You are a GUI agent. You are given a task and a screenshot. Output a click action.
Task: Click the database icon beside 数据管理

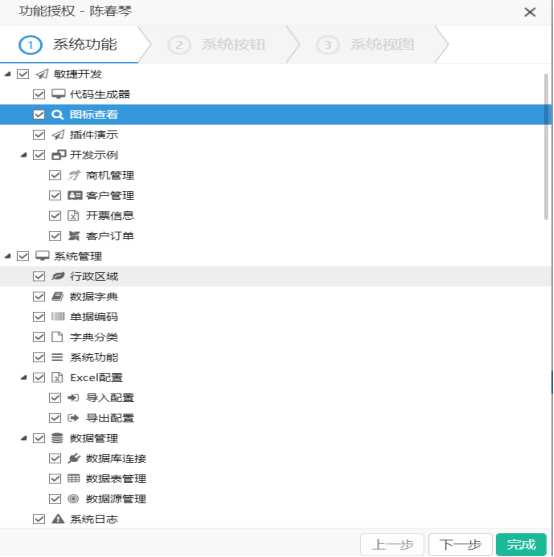[57, 438]
